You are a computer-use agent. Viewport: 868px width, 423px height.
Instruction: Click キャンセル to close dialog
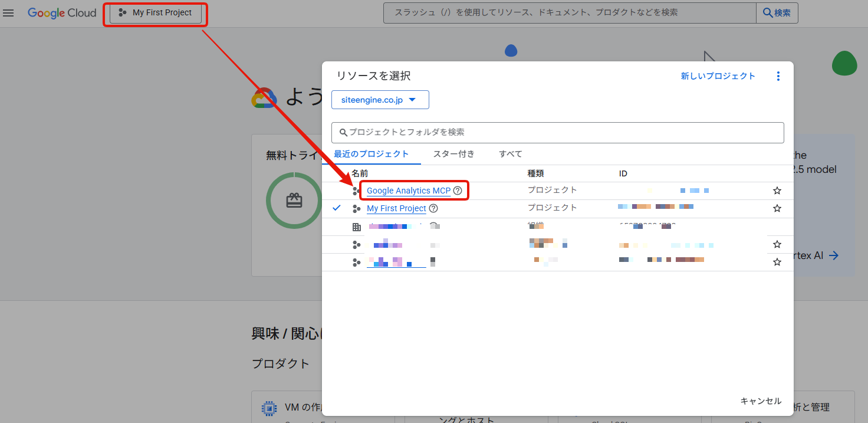point(761,401)
